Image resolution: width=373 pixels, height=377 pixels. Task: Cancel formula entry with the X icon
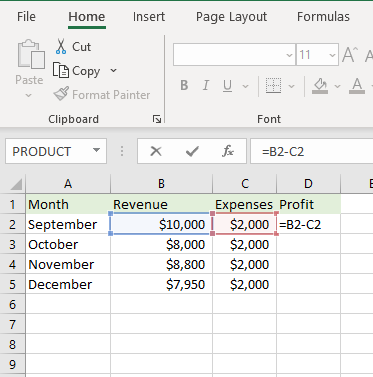(x=156, y=152)
